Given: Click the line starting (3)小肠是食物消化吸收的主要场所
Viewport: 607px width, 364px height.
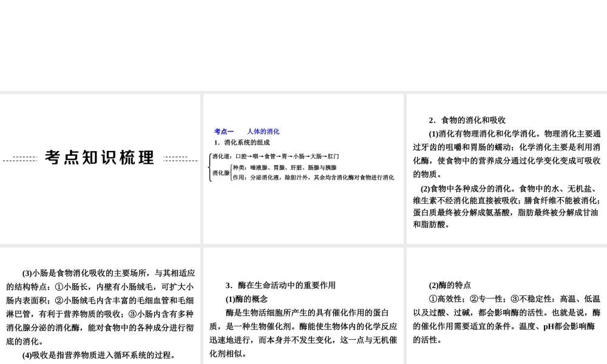Looking at the screenshot, I should pyautogui.click(x=109, y=273).
